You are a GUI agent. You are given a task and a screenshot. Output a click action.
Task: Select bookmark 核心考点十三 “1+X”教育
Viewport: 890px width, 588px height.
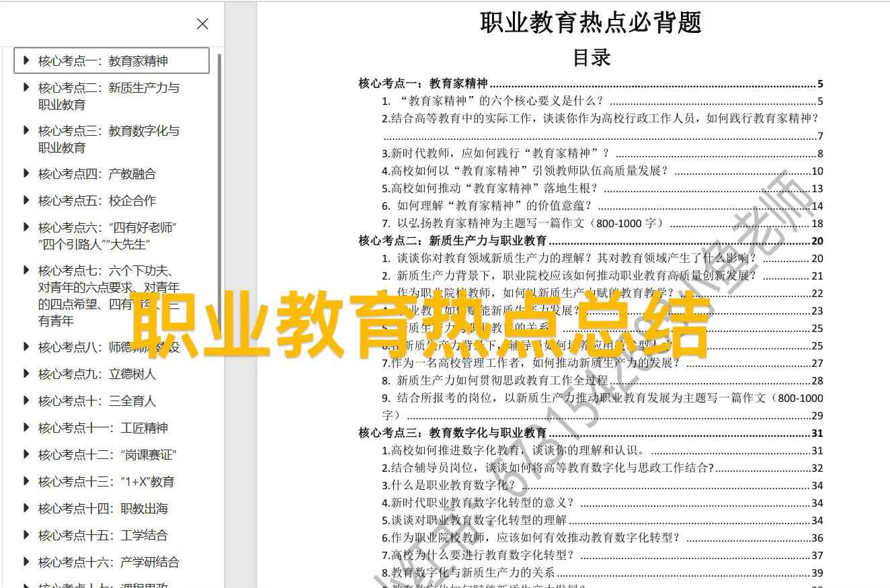(x=106, y=482)
